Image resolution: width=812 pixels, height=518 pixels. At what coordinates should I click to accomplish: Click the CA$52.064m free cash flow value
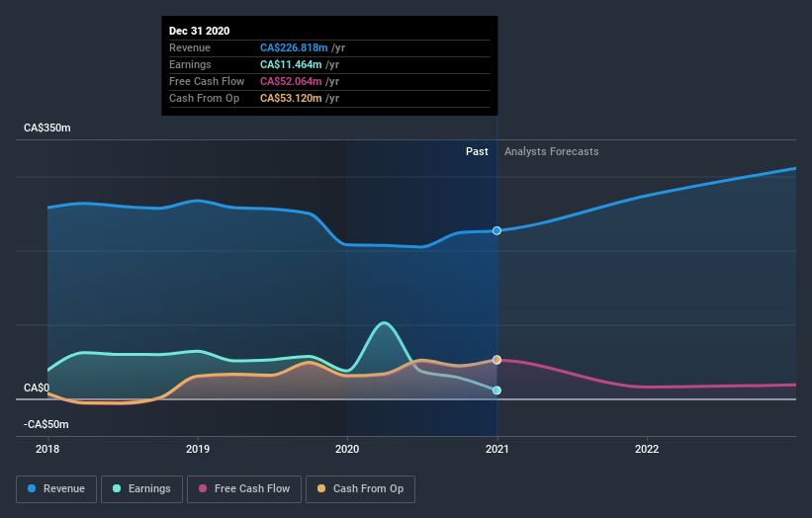click(291, 81)
